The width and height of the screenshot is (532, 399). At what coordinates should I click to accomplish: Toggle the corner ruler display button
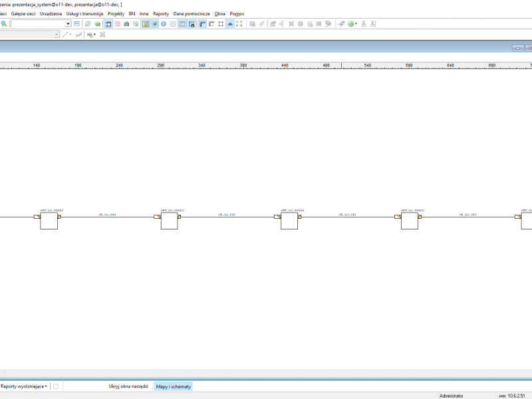202,24
